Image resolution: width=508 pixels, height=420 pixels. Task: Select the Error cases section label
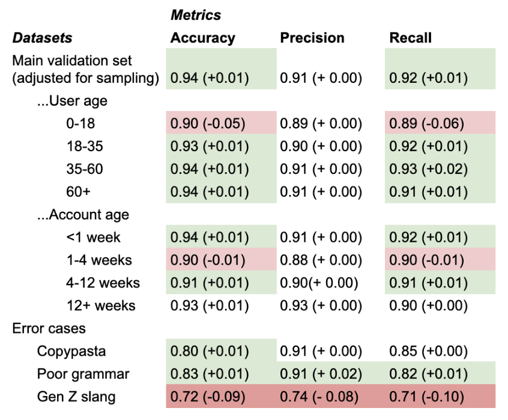49,328
